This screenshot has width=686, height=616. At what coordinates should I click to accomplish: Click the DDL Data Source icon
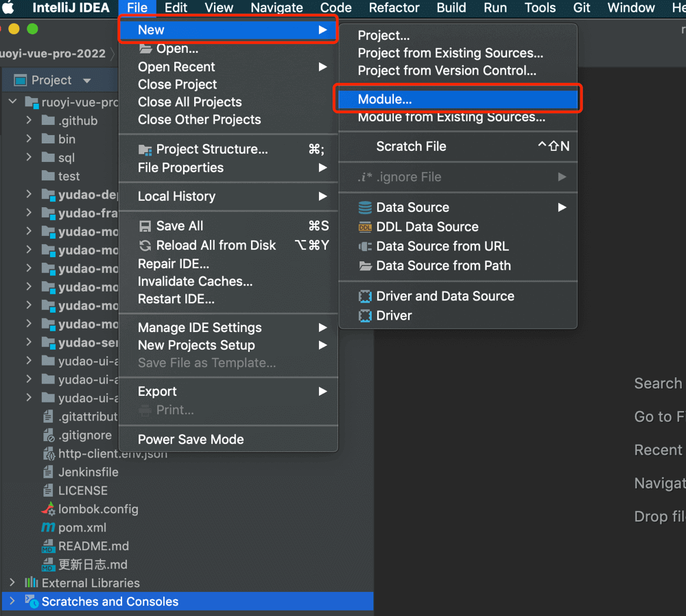[x=365, y=227]
